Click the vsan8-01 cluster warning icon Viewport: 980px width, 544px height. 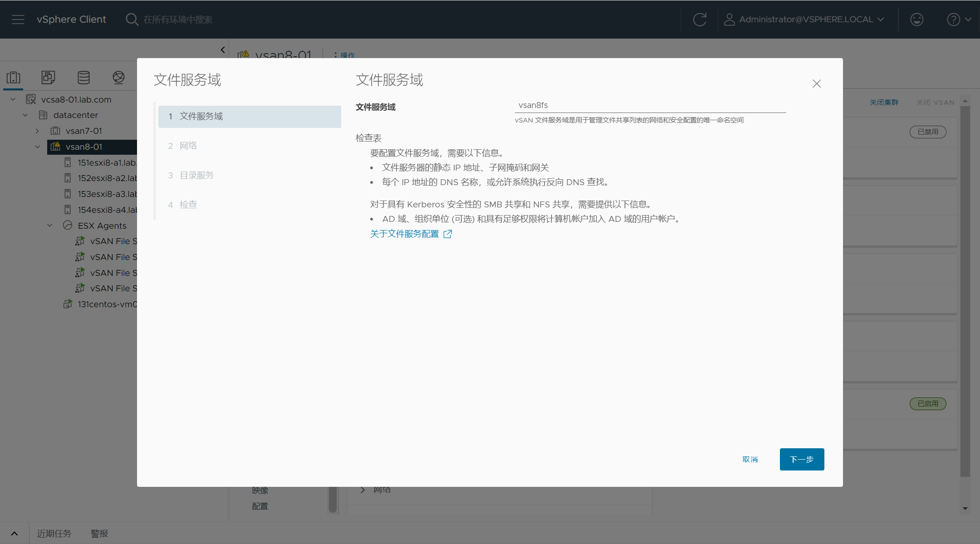[x=55, y=147]
